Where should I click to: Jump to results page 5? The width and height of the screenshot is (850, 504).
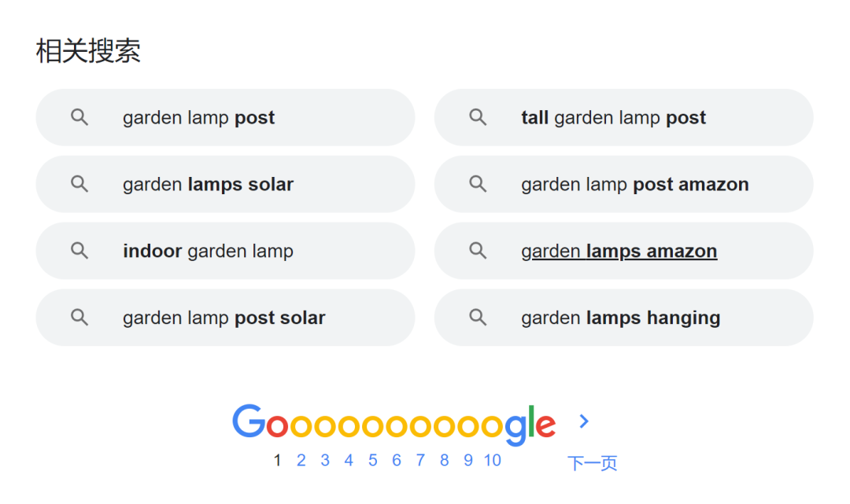point(372,461)
